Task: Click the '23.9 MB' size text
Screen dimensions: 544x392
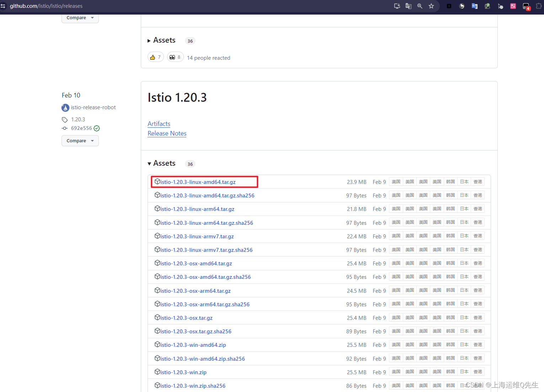Action: [357, 182]
